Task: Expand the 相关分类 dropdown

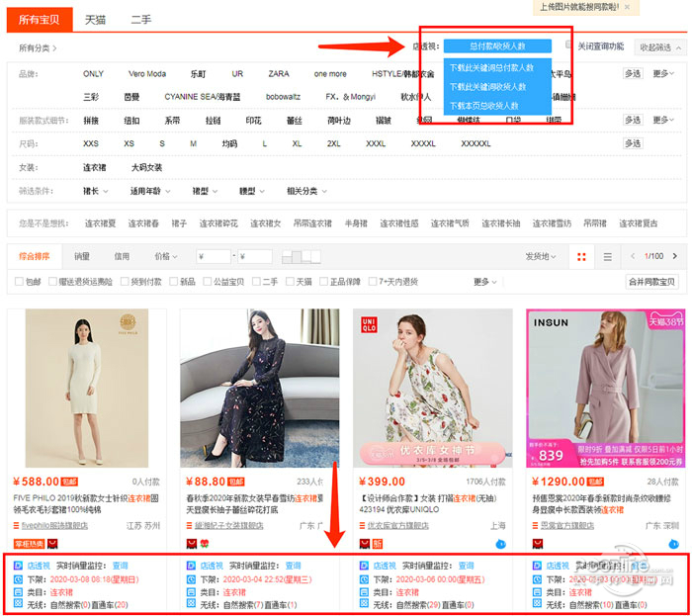Action: (306, 191)
